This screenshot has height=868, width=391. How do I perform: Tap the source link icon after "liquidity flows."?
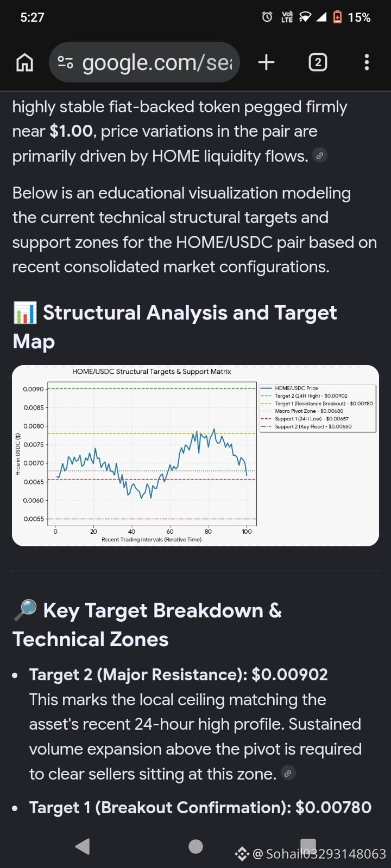pyautogui.click(x=320, y=156)
